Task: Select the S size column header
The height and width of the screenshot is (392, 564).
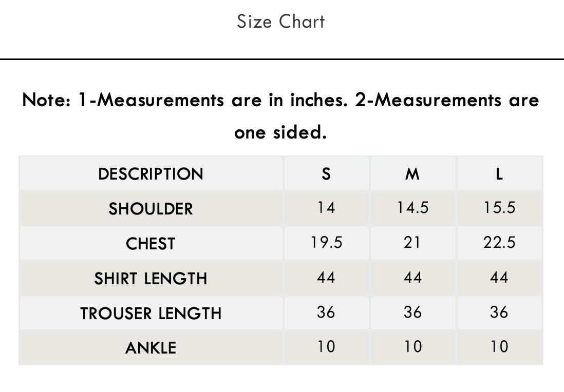Action: 326,174
